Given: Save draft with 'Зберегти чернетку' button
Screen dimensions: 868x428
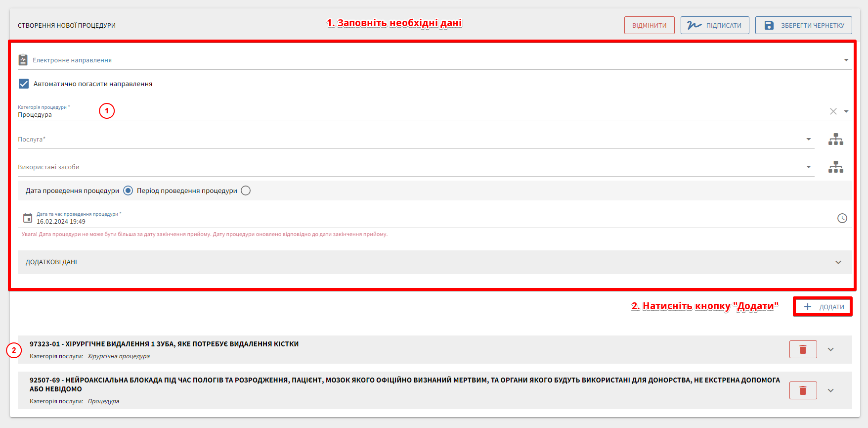Looking at the screenshot, I should pyautogui.click(x=803, y=25).
